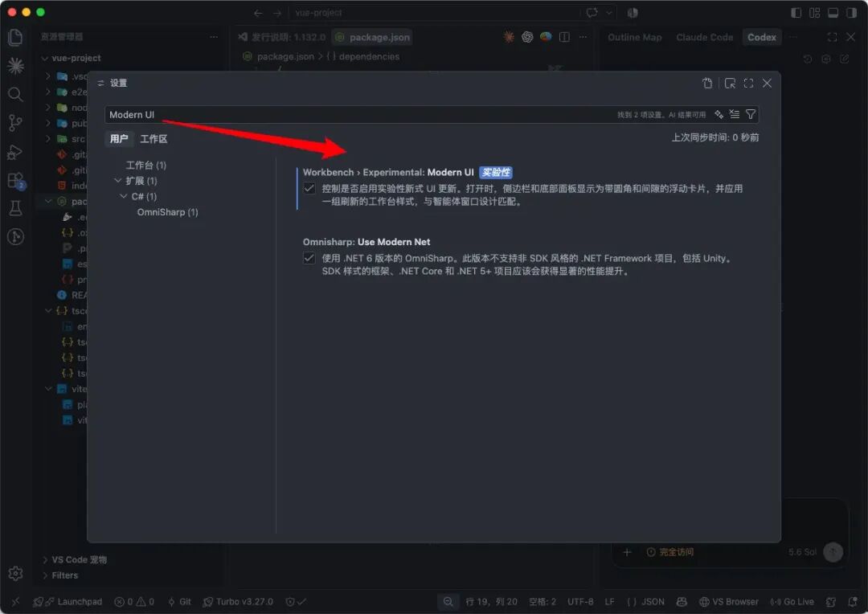Click the Codex settings gear icon
Image resolution: width=868 pixels, height=614 pixels.
826,59
